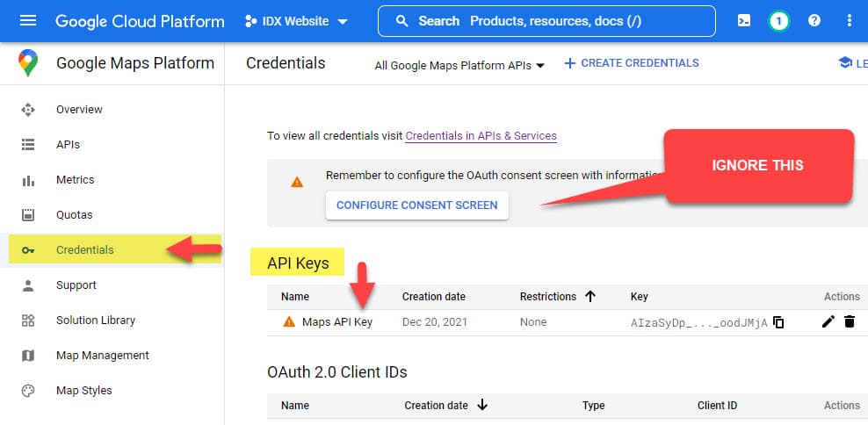Select Quotas in the left navigation
This screenshot has height=425, width=868.
[x=74, y=215]
